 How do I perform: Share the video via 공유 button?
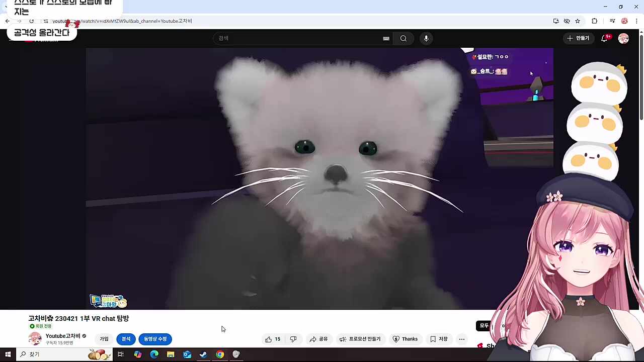tap(318, 339)
